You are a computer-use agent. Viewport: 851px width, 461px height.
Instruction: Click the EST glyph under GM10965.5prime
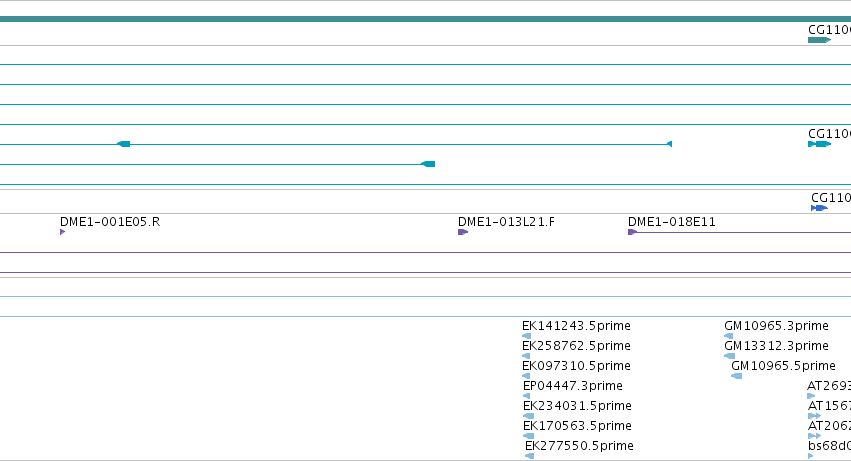tap(736, 376)
